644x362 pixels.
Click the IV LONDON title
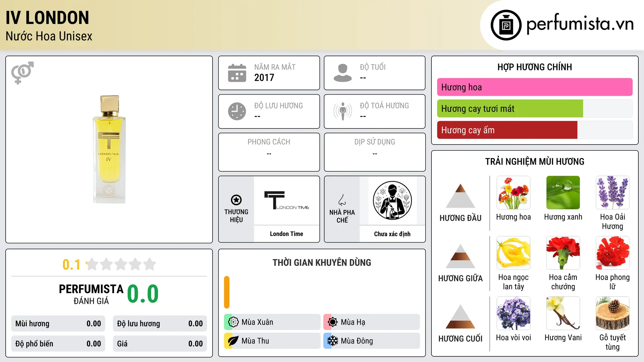[47, 18]
